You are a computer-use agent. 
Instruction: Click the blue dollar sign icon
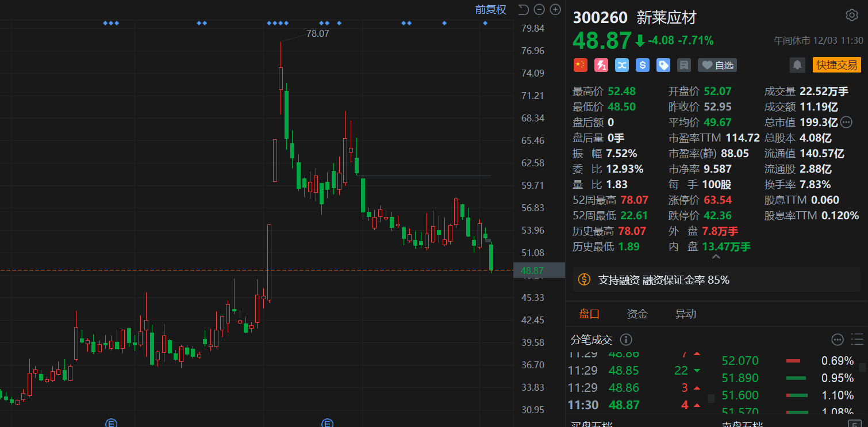click(643, 65)
